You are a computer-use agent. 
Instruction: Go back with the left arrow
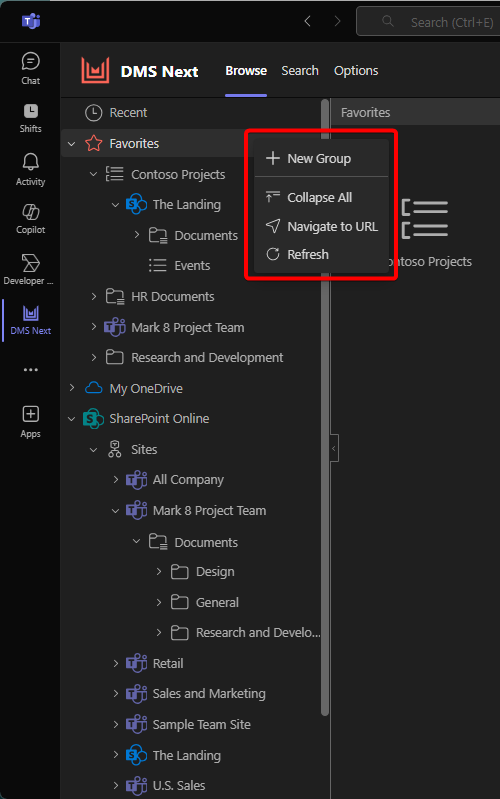[x=307, y=21]
